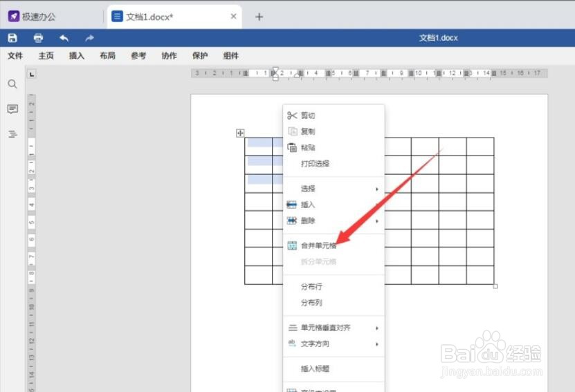Open the 参考 ribbon tab
The height and width of the screenshot is (392, 575).
click(x=138, y=56)
